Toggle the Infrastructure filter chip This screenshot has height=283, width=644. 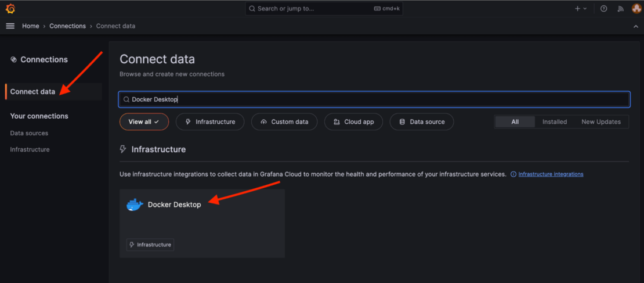click(x=210, y=122)
